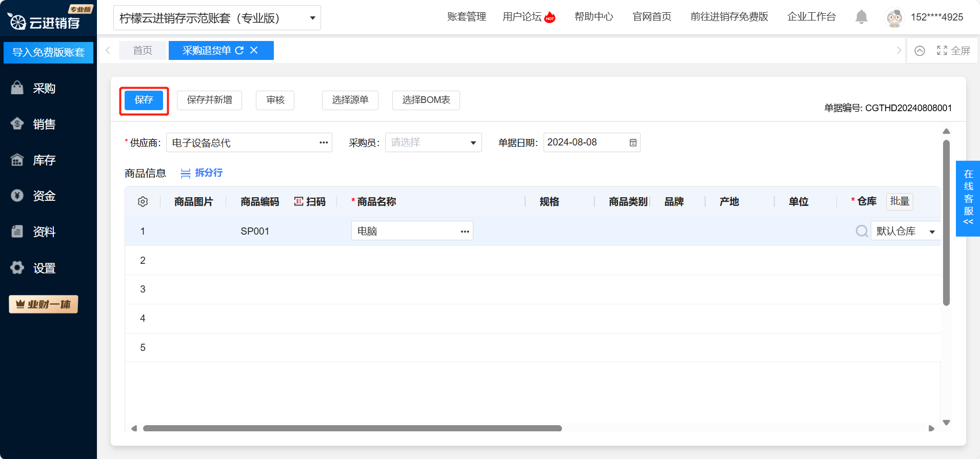The width and height of the screenshot is (980, 459).
Task: Click the SP001 product code cell
Action: coord(255,231)
